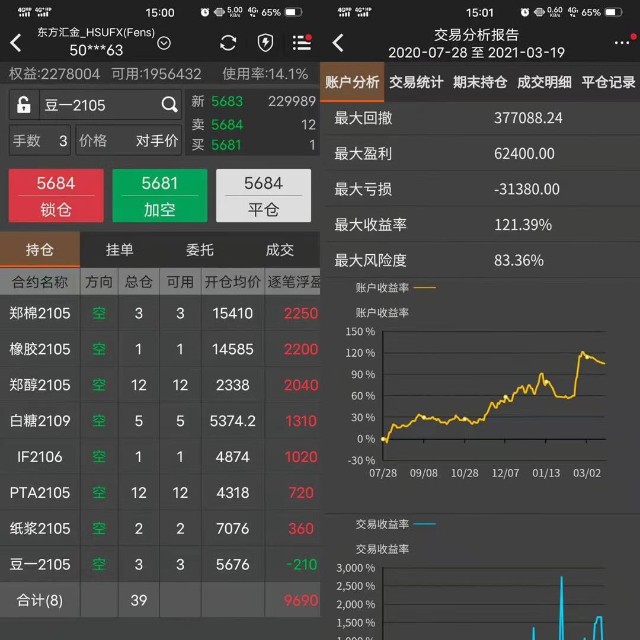Tap the back arrow in analysis report
The image size is (640, 640).
338,42
